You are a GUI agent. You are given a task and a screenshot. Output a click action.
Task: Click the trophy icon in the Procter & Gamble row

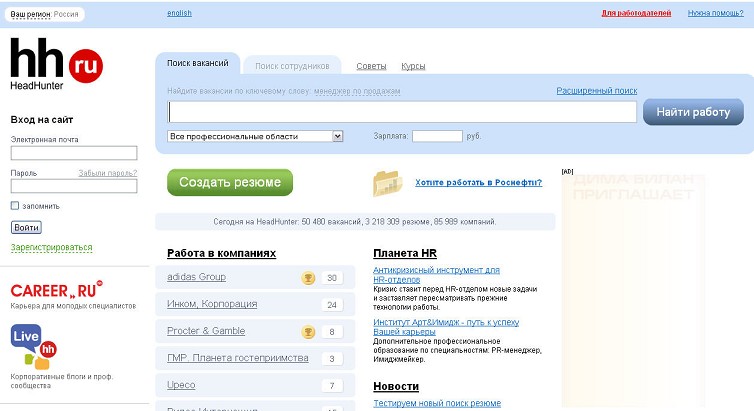(308, 331)
